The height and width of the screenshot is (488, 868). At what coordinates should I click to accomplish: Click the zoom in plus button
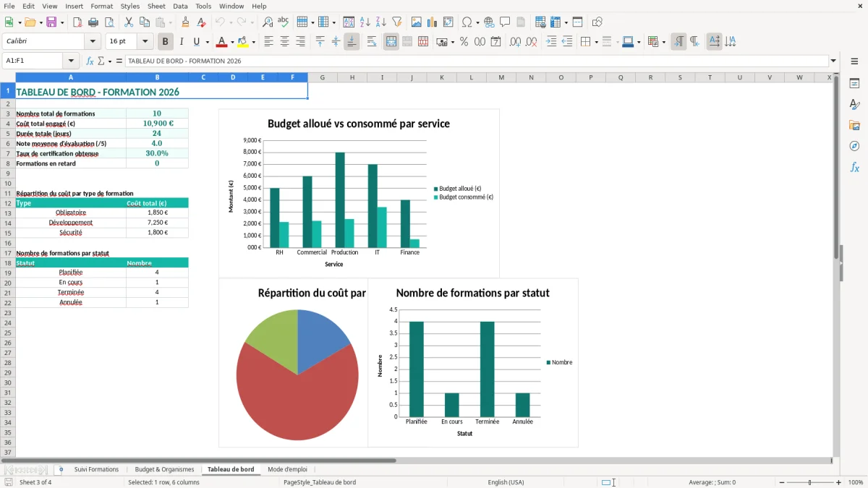click(x=839, y=482)
